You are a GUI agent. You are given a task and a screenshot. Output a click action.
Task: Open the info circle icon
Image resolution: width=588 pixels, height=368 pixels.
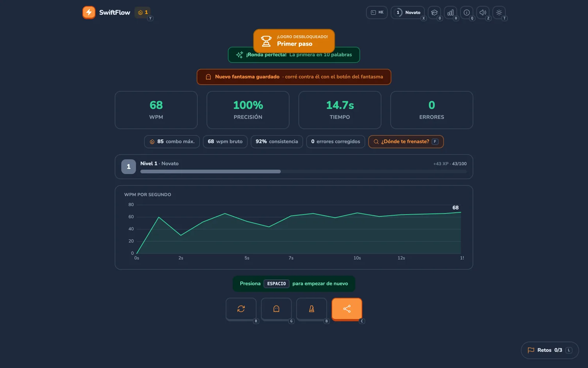tap(467, 13)
